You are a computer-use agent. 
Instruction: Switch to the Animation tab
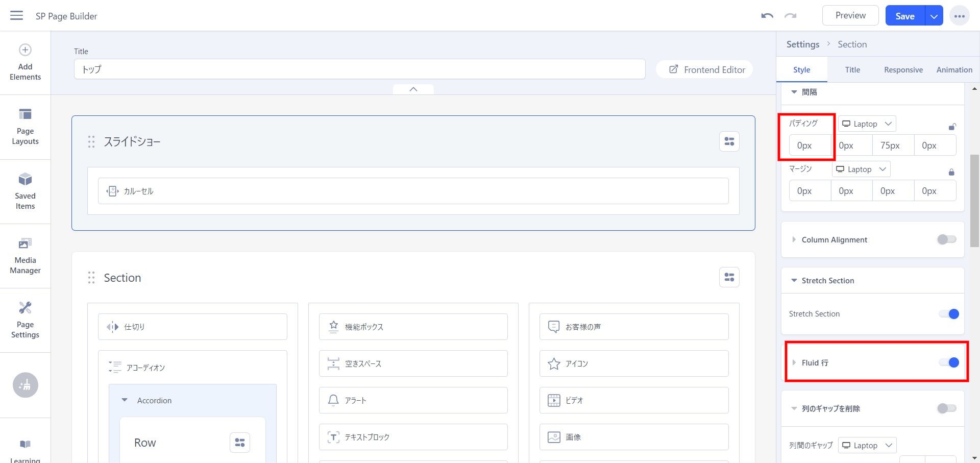point(954,70)
